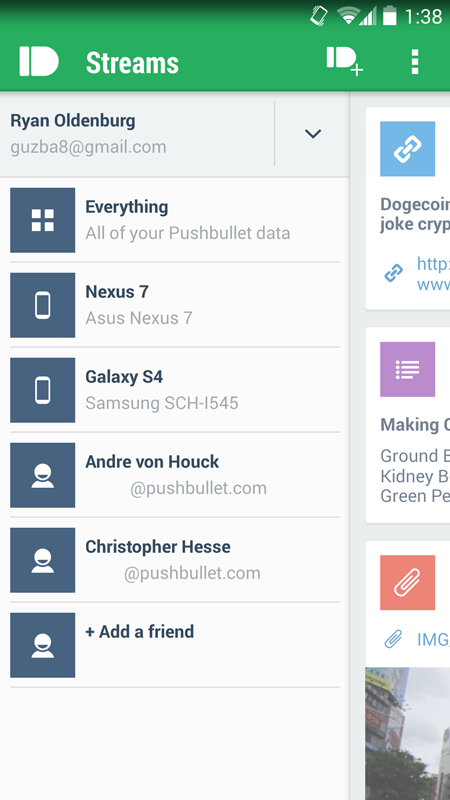Open the Galaxy S4 device stream
Viewport: 450px width, 800px height.
click(x=175, y=390)
